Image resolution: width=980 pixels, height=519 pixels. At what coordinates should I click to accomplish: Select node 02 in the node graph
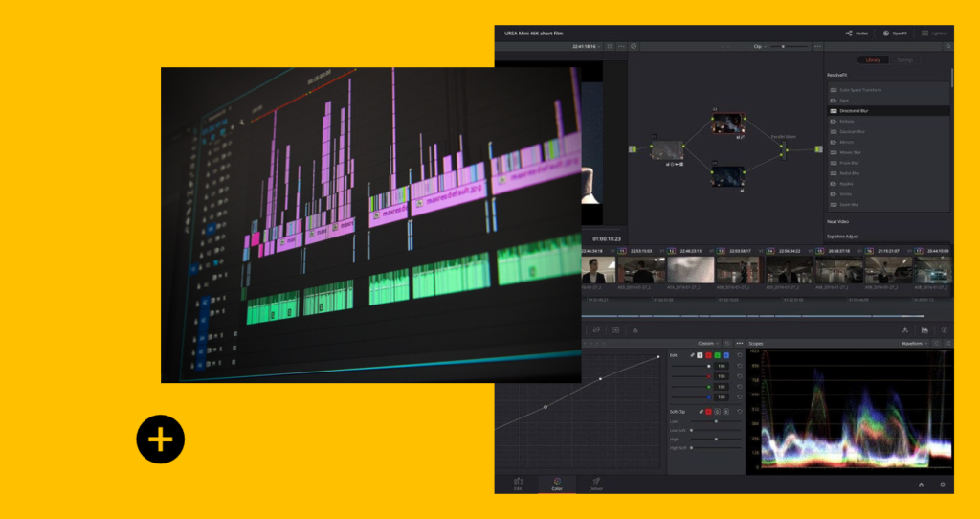click(728, 124)
